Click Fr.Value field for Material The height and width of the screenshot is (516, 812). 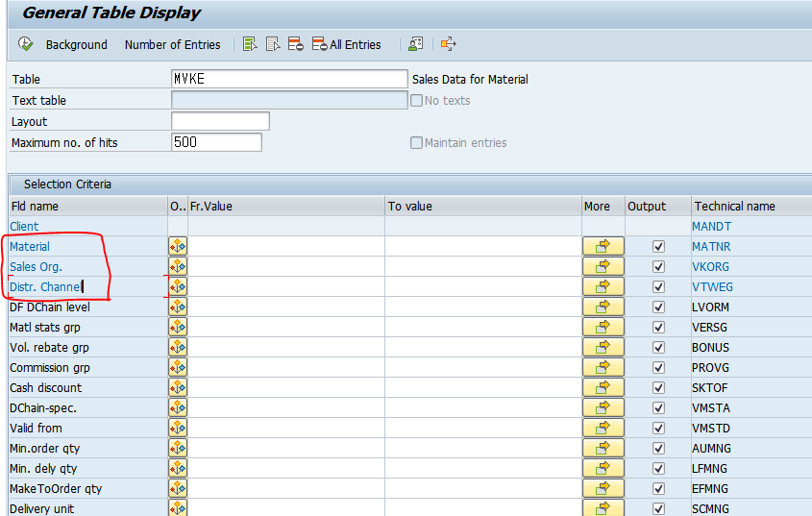[x=285, y=246]
